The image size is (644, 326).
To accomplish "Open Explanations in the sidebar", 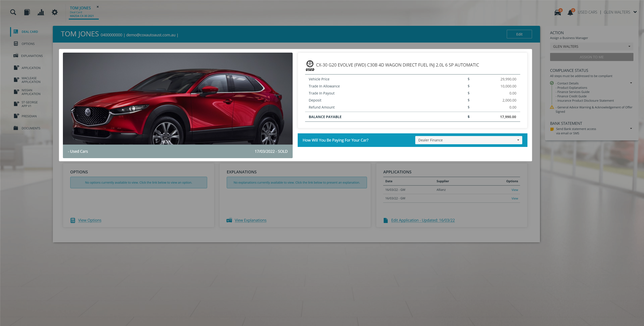I will point(32,56).
